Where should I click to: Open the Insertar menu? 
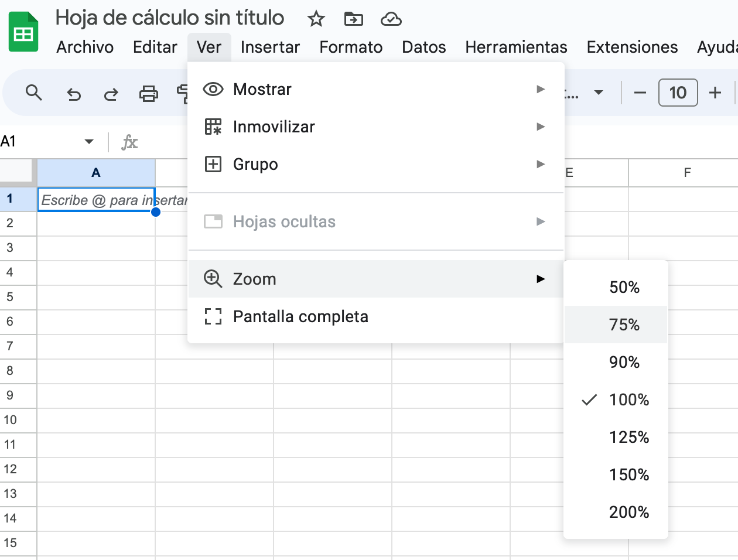pyautogui.click(x=270, y=47)
